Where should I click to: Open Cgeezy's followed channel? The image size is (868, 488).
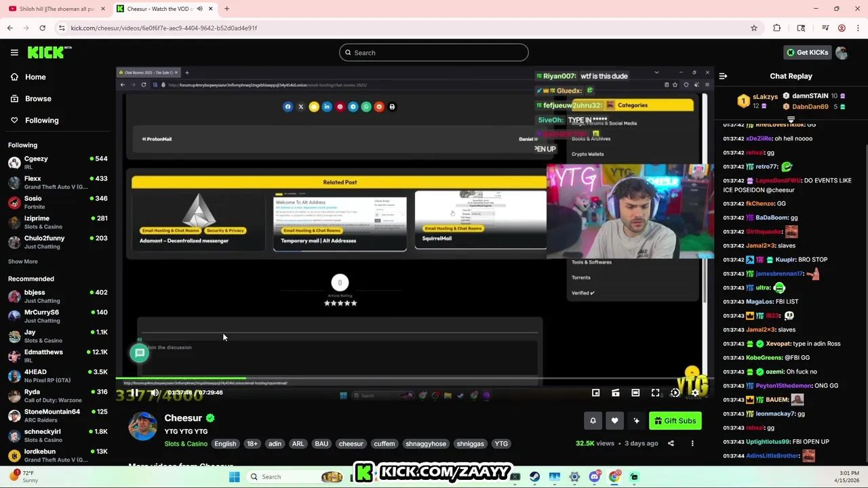tap(58, 163)
